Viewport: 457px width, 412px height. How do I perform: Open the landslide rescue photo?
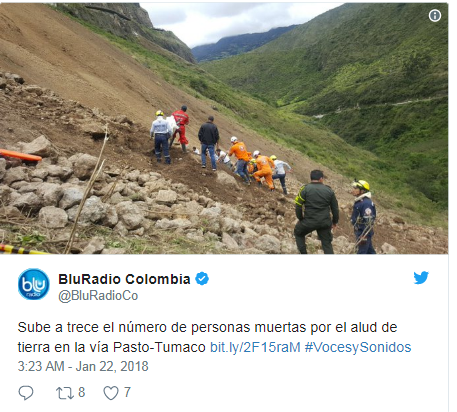point(224,128)
